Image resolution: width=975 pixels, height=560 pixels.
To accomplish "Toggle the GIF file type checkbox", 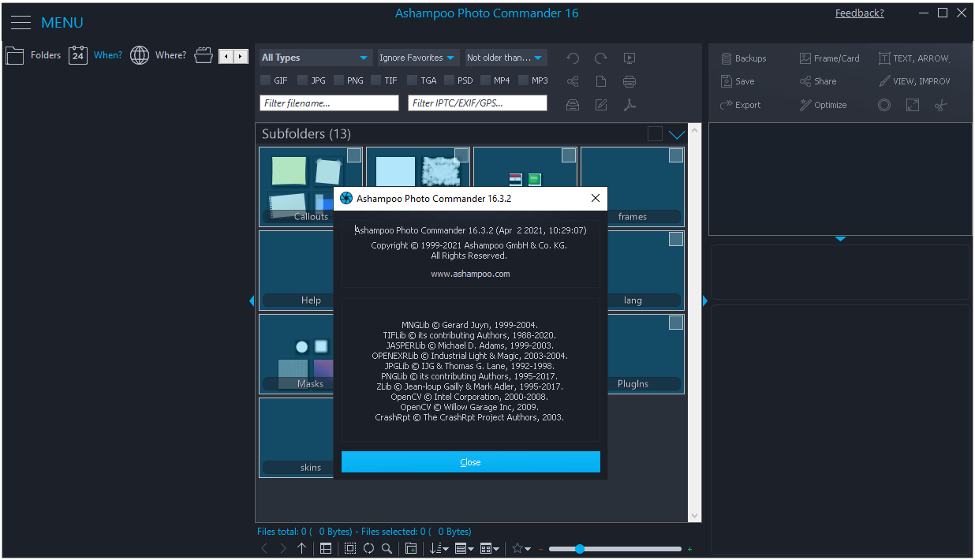I will [265, 80].
